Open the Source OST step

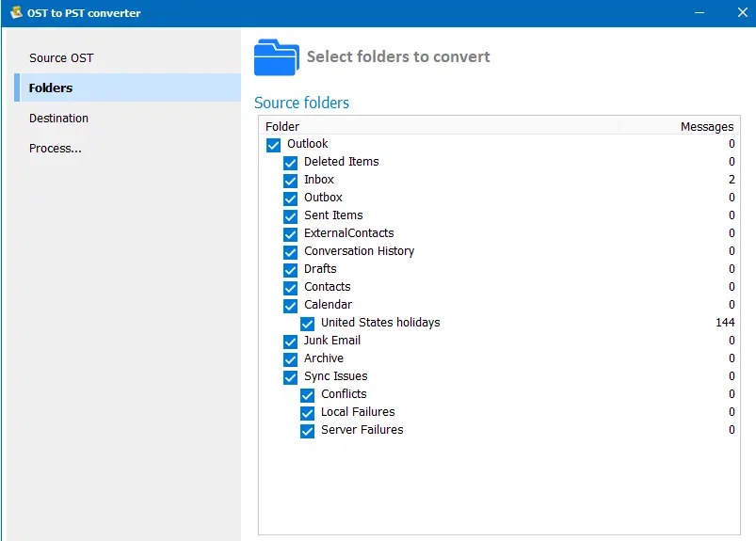point(61,57)
